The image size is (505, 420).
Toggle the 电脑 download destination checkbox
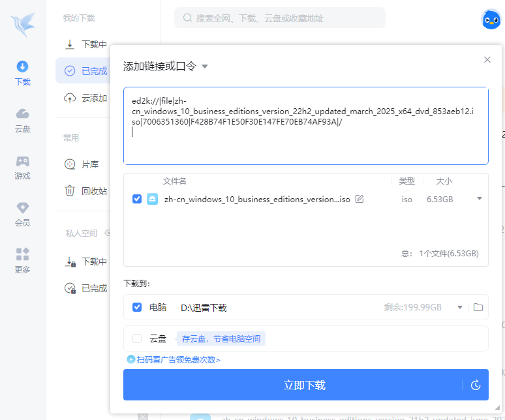(x=137, y=307)
